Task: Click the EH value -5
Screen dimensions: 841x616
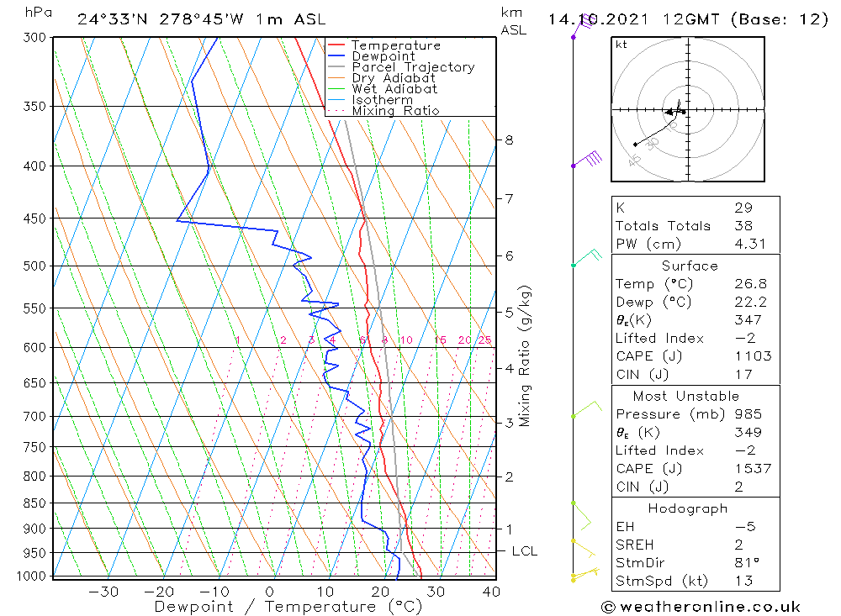Action: pos(745,526)
